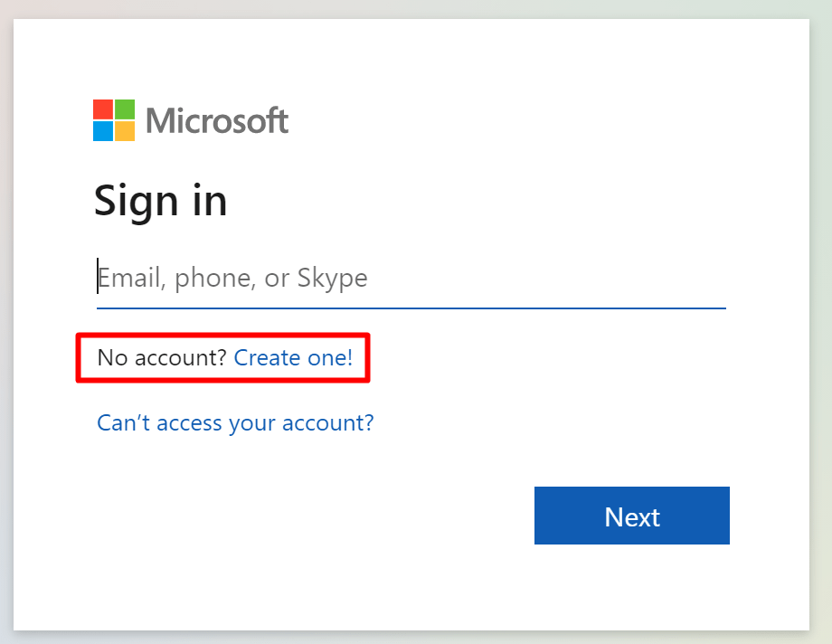832x644 pixels.
Task: Click the blue underline beneath the email field
Action: [411, 308]
